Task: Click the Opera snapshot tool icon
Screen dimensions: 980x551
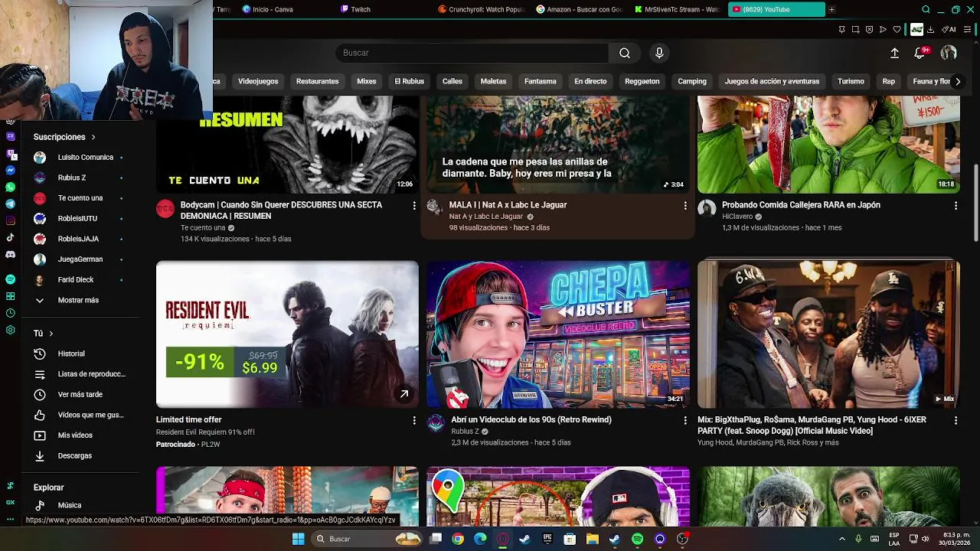Action: tap(855, 30)
